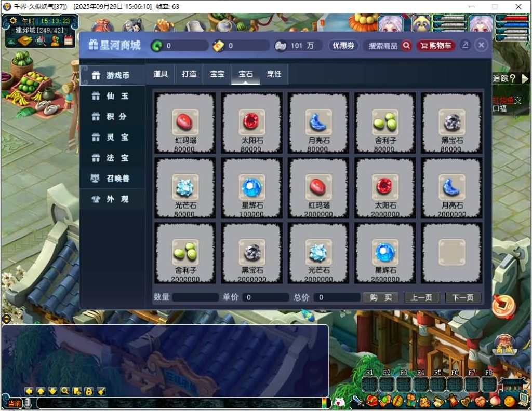Click the coin pouch icon on the taskbar
532x411 pixels.
point(385,401)
